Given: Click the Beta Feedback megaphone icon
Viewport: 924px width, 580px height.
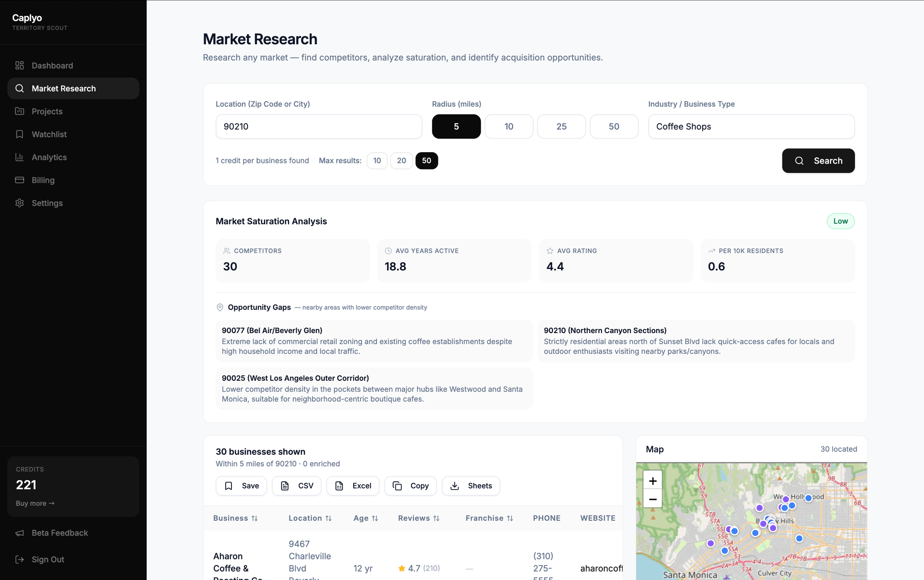Looking at the screenshot, I should coord(19,533).
